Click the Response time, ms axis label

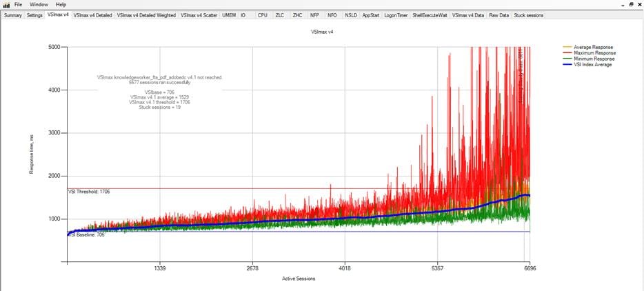pos(31,156)
